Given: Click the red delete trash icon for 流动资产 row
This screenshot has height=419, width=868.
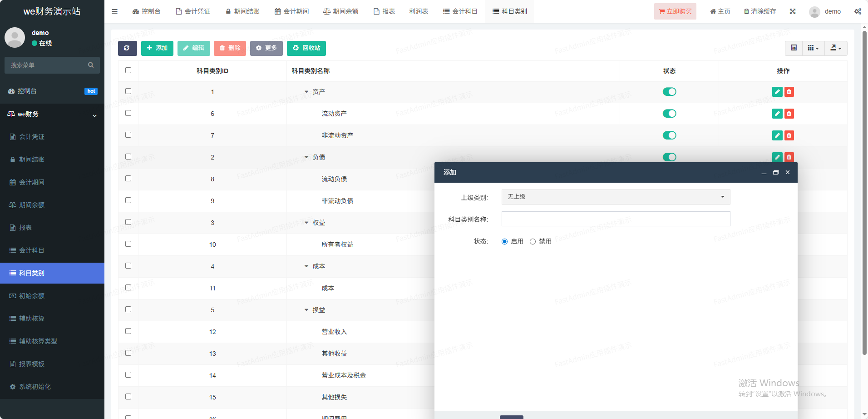Looking at the screenshot, I should coord(789,114).
